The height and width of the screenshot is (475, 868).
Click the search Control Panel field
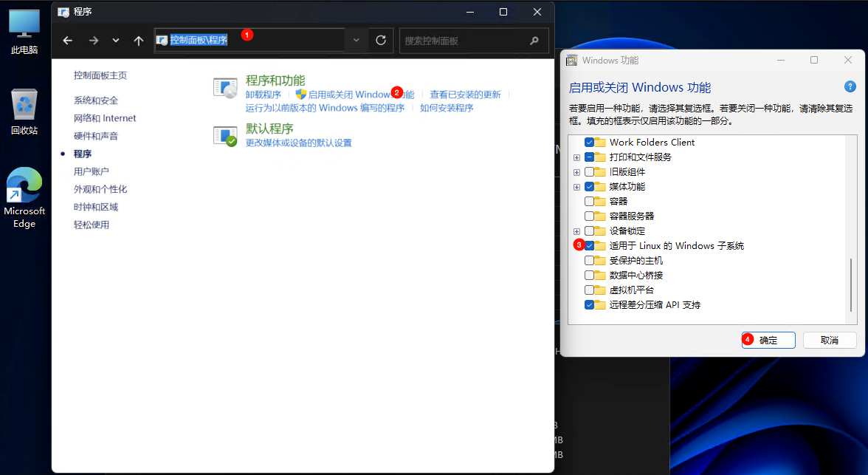click(x=474, y=41)
